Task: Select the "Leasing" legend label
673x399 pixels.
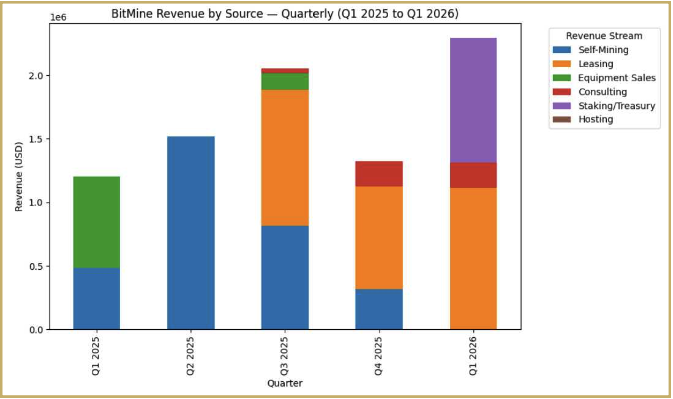Action: [x=596, y=64]
